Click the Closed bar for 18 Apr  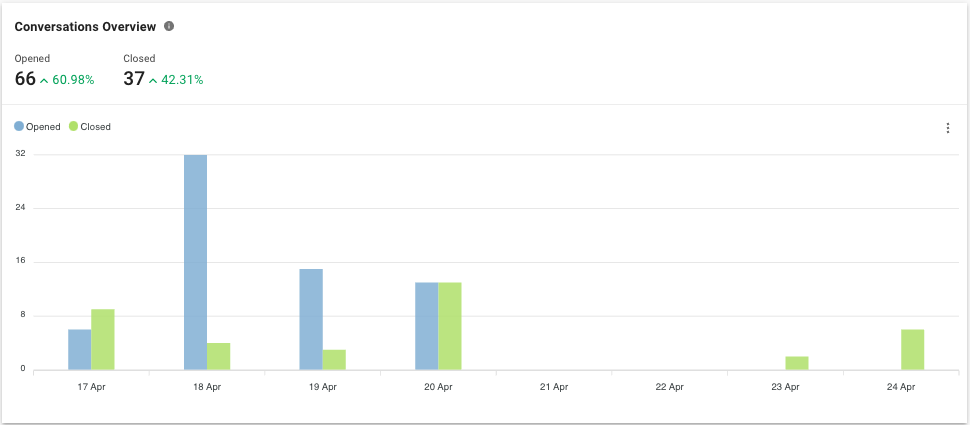[218, 356]
